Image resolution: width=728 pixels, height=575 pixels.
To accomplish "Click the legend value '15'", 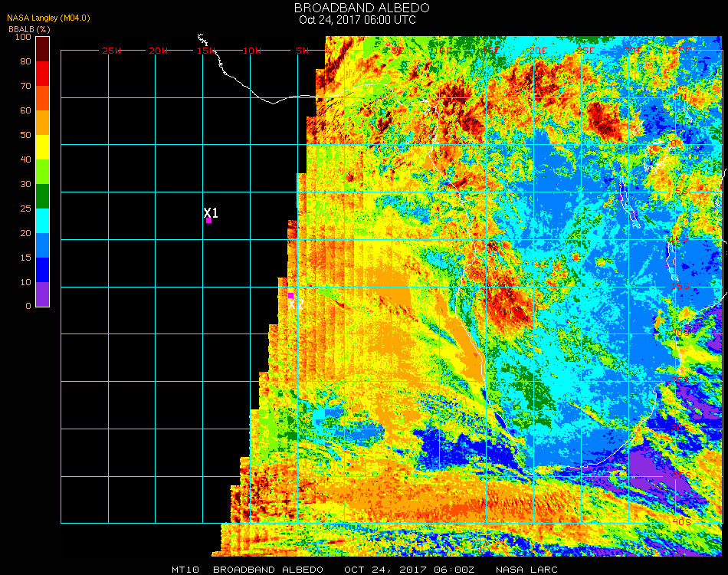I will coord(25,258).
